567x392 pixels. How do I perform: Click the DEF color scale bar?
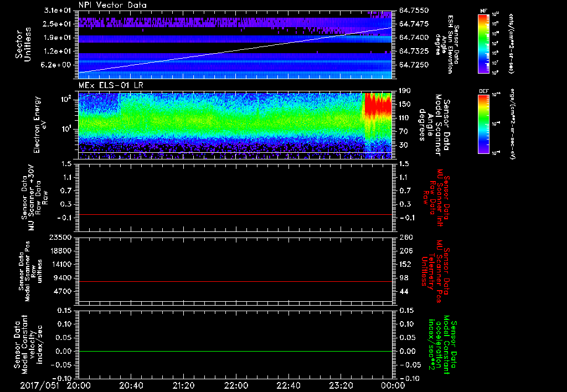click(x=483, y=123)
